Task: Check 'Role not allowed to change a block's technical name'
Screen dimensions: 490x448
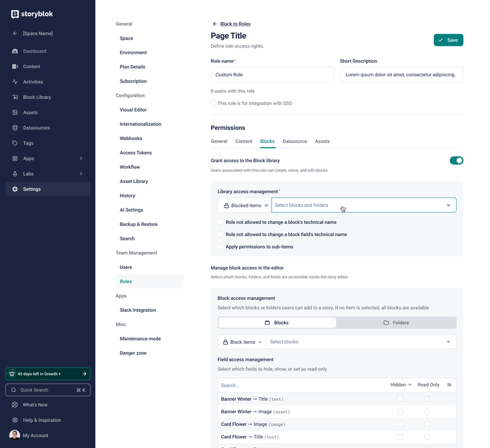Action: [x=220, y=222]
